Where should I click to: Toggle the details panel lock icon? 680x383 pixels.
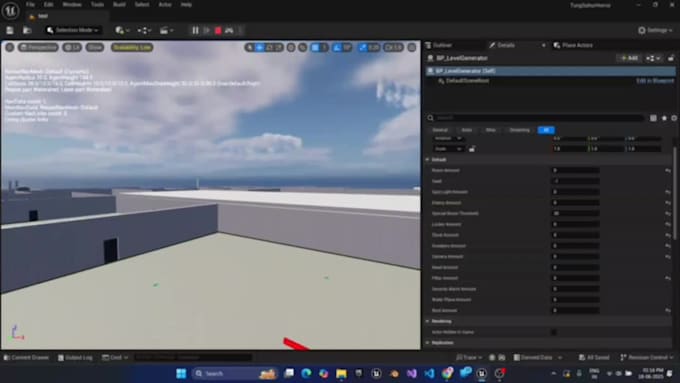pos(671,58)
